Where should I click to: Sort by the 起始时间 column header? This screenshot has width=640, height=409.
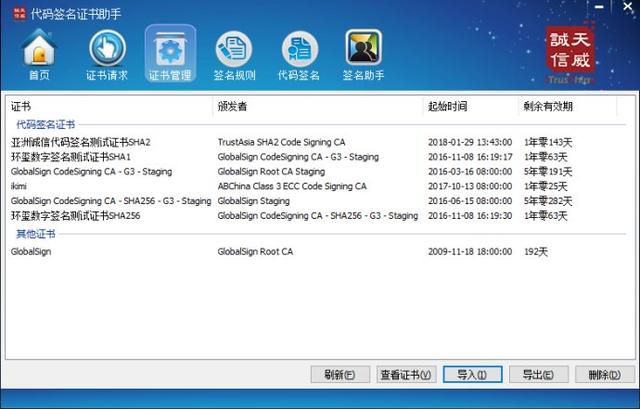click(x=471, y=107)
